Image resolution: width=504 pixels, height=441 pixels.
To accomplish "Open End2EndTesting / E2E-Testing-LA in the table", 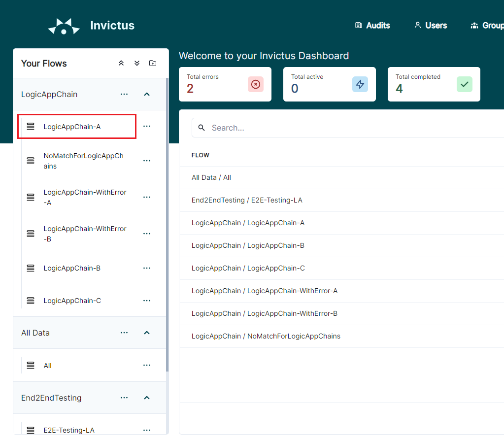I will (x=247, y=200).
